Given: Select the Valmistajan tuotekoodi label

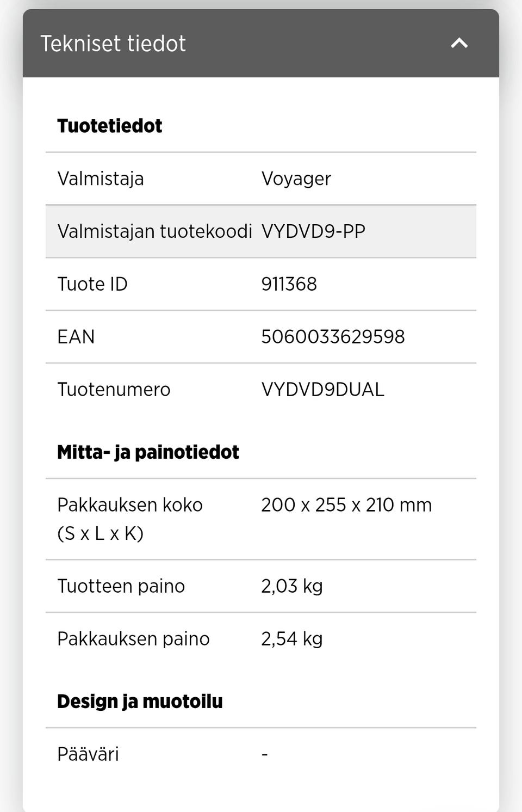Looking at the screenshot, I should coord(154,231).
